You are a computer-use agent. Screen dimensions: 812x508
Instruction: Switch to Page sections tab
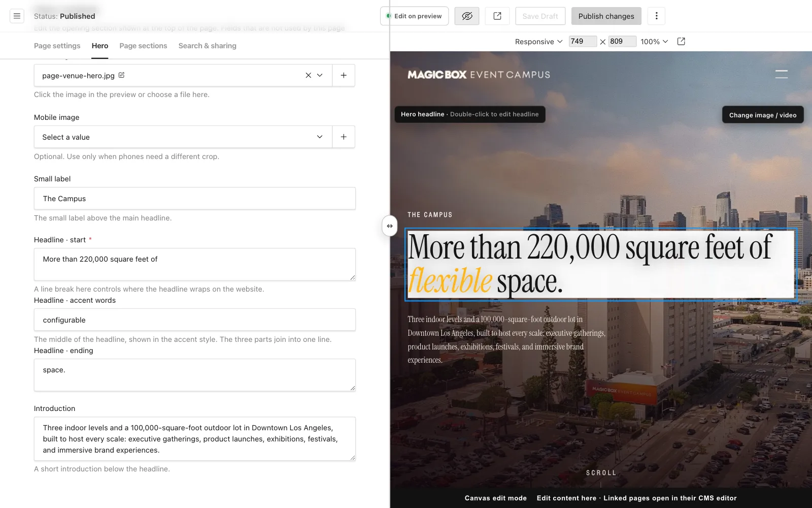[x=143, y=46]
